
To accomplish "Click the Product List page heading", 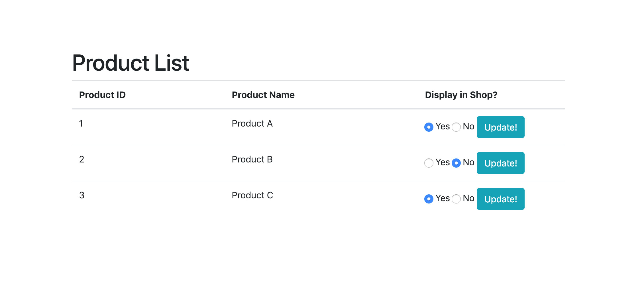I will click(131, 63).
